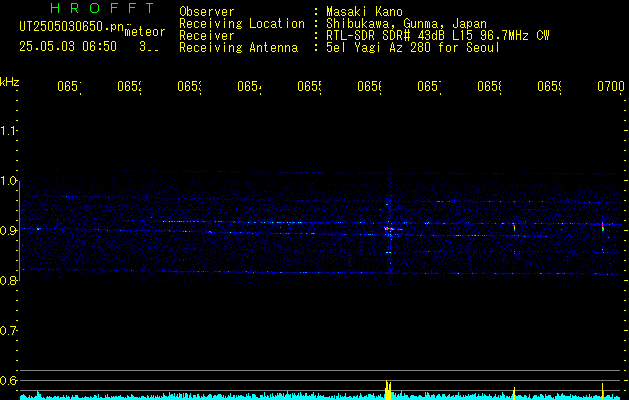This screenshot has width=629, height=400.
Task: Click the Receiver field label
Action: [x=207, y=36]
